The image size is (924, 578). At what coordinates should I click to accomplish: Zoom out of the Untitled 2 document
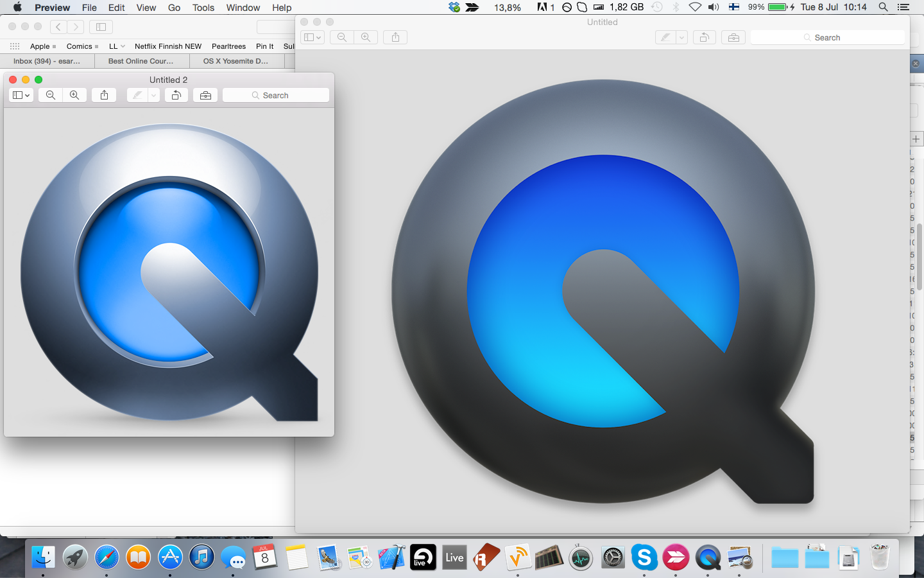(x=50, y=95)
